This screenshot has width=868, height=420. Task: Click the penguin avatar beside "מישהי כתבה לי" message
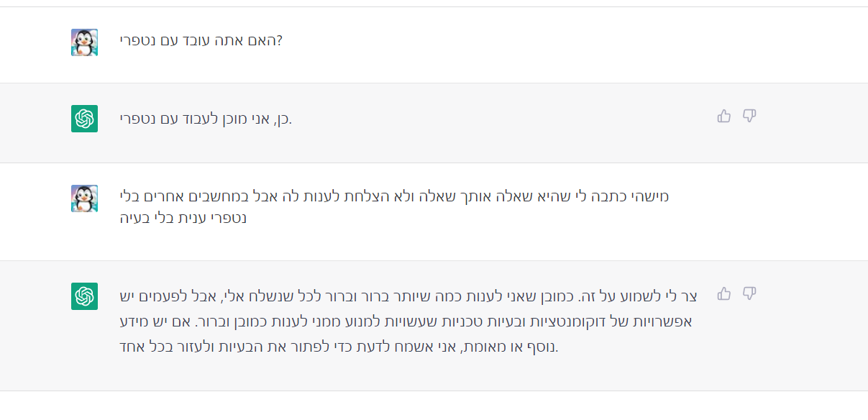(x=84, y=198)
